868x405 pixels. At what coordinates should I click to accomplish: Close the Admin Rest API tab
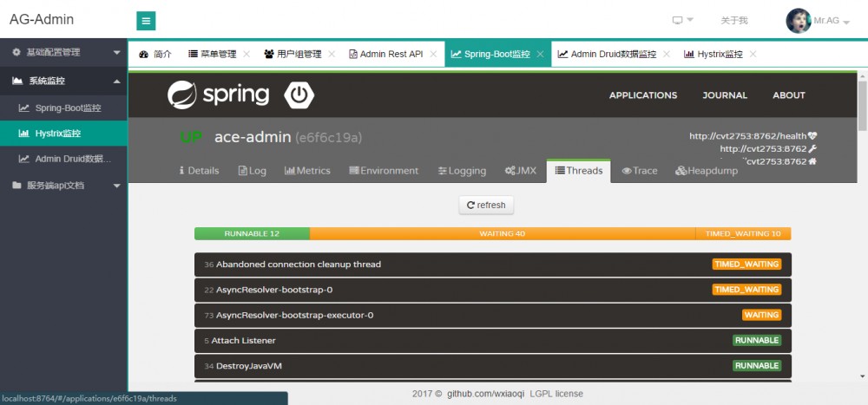pyautogui.click(x=433, y=55)
